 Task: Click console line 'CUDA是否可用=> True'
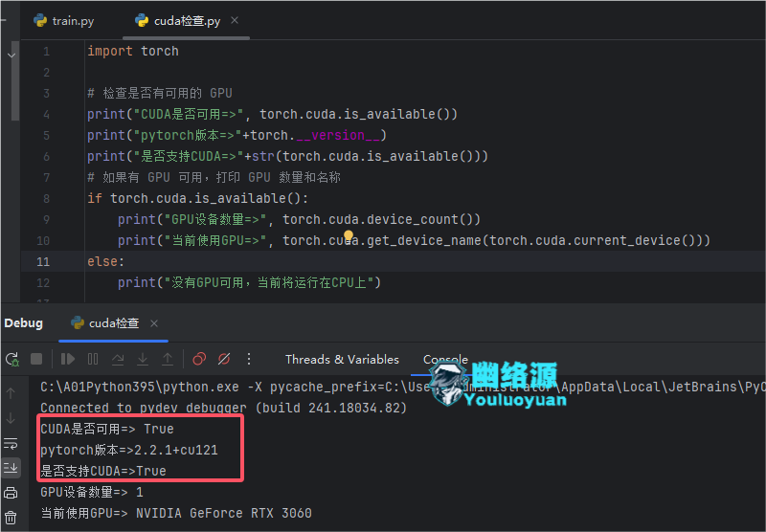click(107, 429)
